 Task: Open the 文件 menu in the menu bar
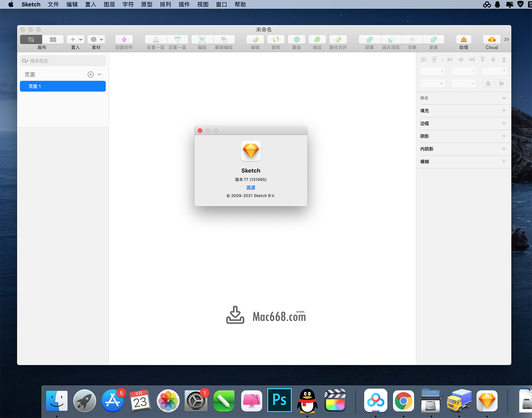(x=53, y=4)
